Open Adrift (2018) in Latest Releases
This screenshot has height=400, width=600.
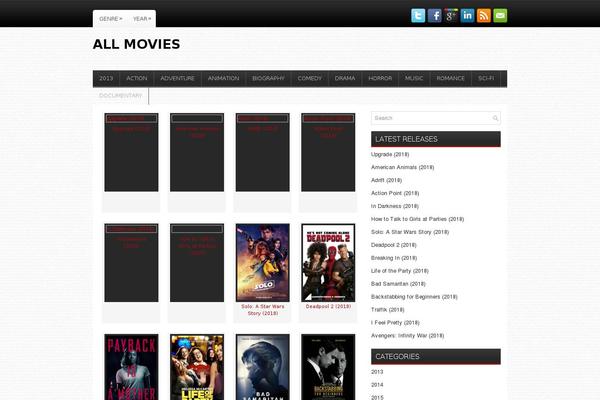tap(386, 180)
